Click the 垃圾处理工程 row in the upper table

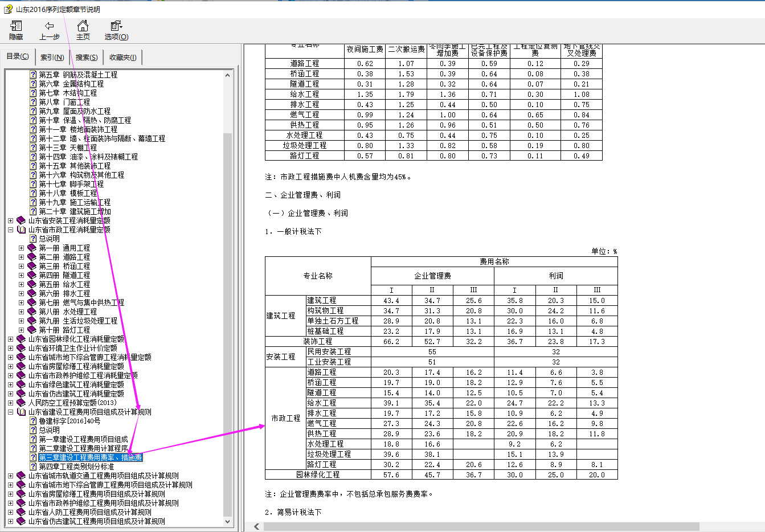pos(305,145)
